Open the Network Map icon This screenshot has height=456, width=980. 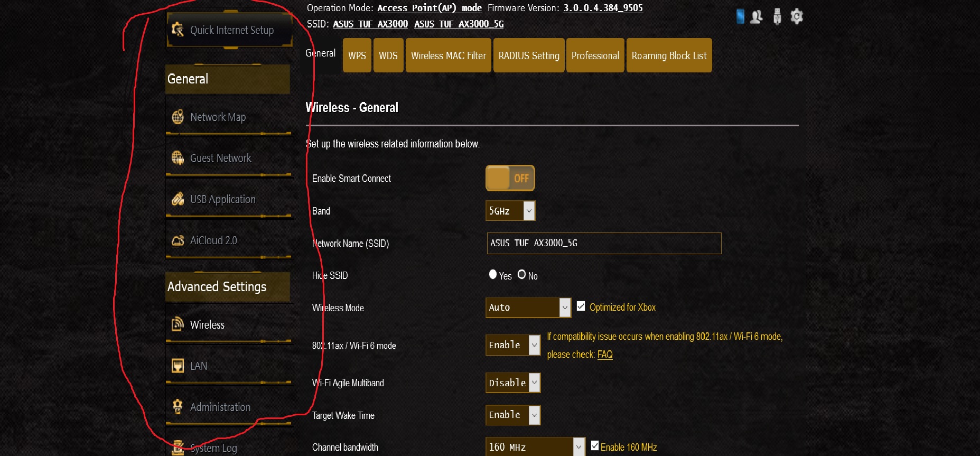coord(178,116)
